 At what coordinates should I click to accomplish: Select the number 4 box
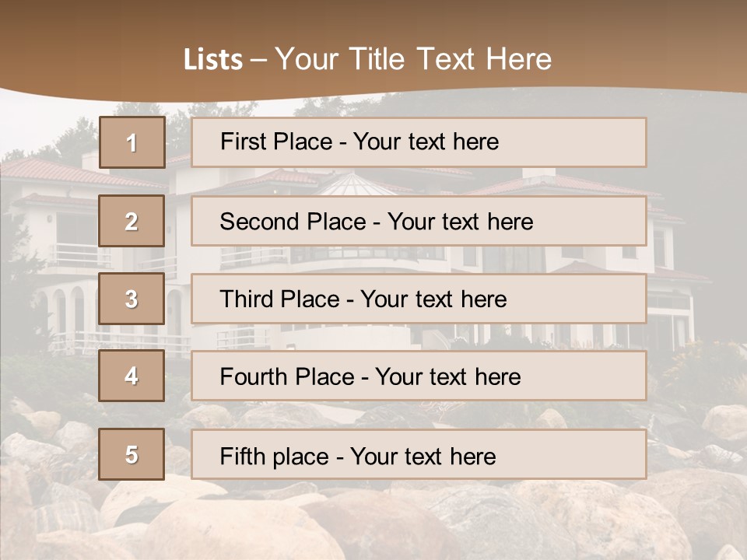tap(132, 376)
